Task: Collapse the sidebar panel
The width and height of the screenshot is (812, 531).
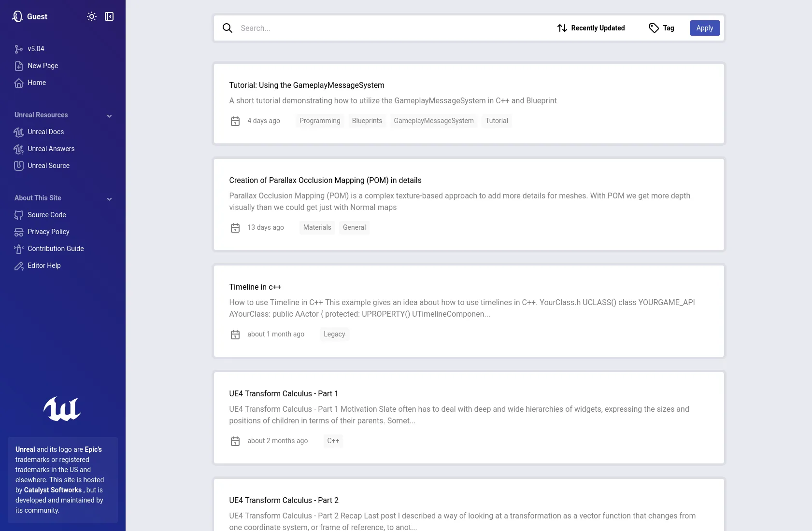Action: coord(109,16)
